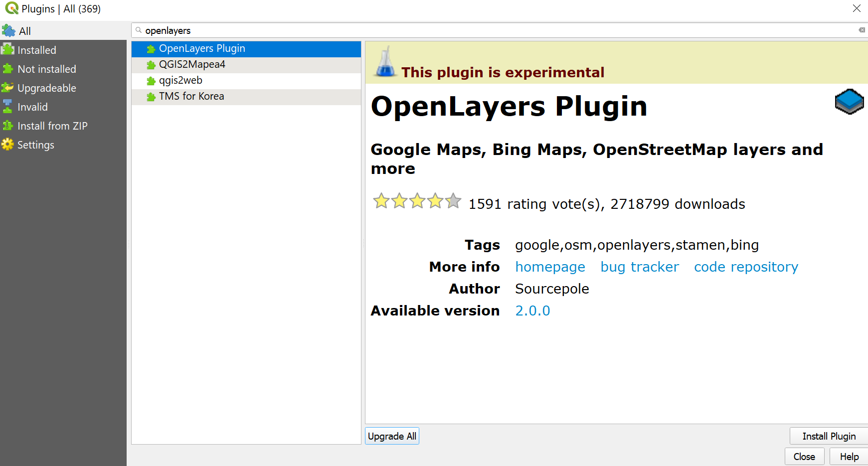This screenshot has height=466, width=868.
Task: Open the Install from ZIP tab
Action: click(x=63, y=126)
